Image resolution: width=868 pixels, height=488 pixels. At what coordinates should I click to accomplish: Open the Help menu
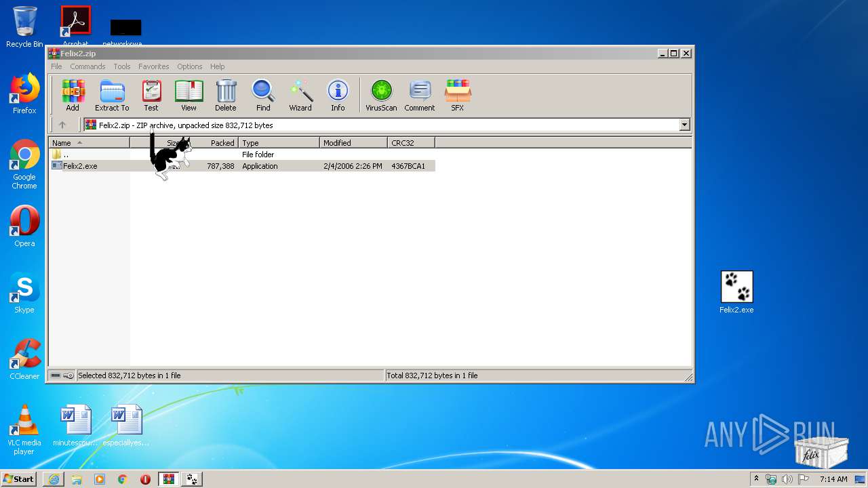click(x=217, y=66)
